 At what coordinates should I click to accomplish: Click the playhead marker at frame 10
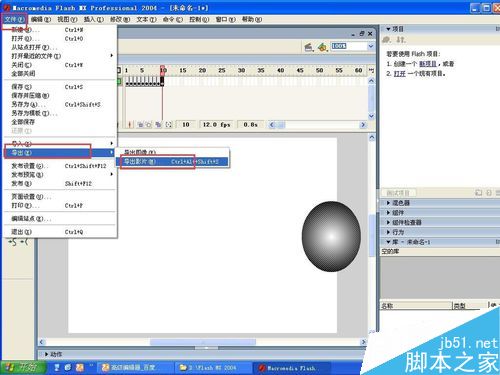(163, 70)
